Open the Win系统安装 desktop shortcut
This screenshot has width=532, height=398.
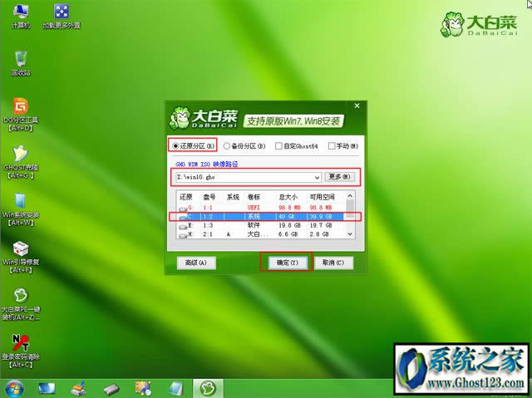19,204
